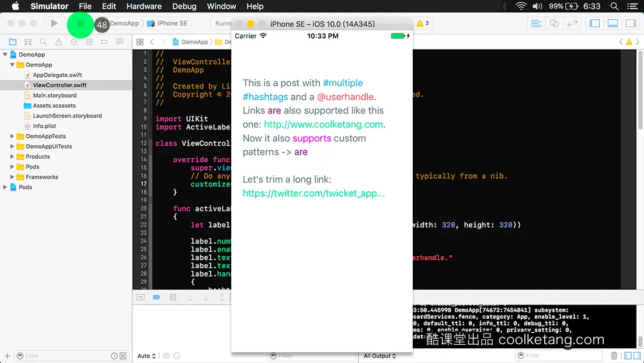Collapse the DemoApp group folder
The image size is (644, 363).
[12, 65]
